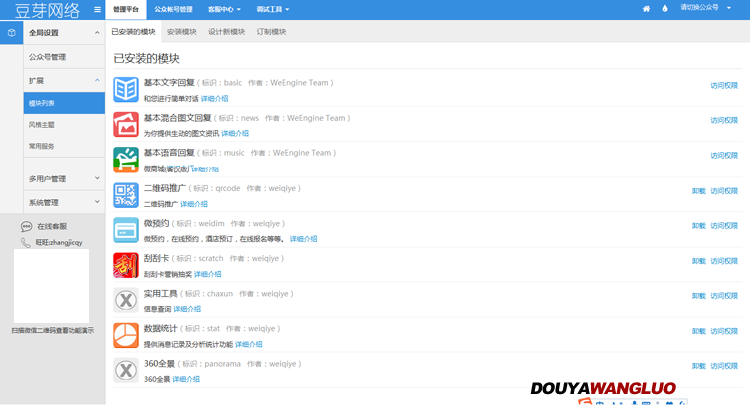Open 详细介绍 for the qrcode module

(x=194, y=204)
